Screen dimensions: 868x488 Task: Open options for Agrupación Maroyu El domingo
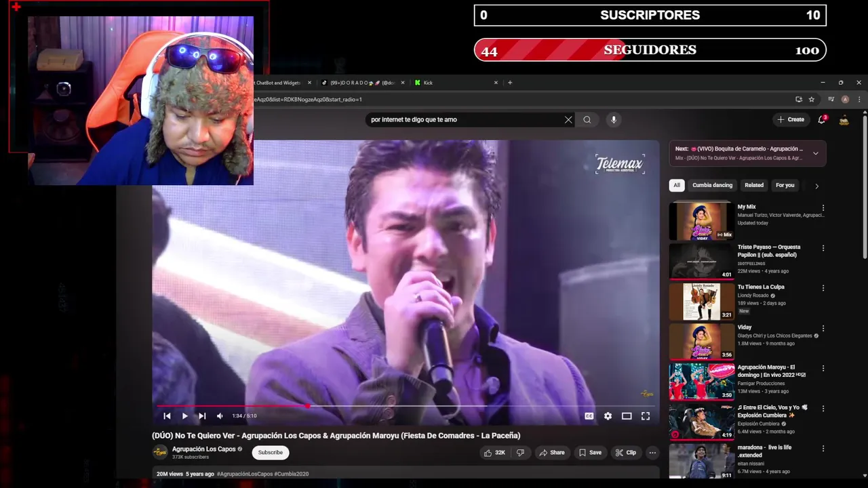pos(823,369)
